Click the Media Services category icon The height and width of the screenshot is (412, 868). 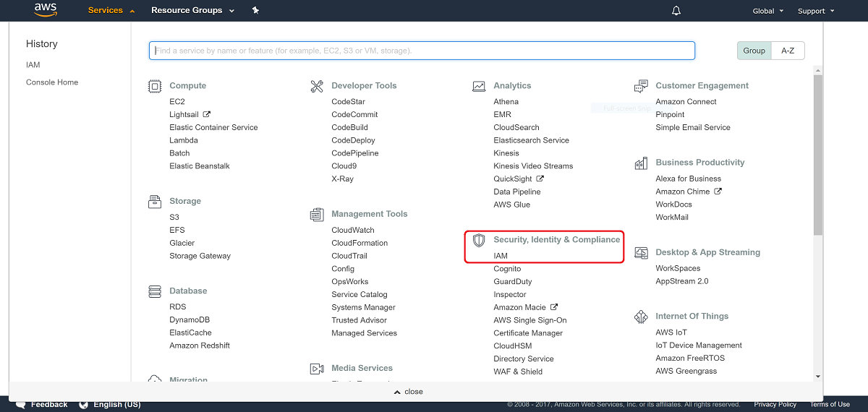317,369
